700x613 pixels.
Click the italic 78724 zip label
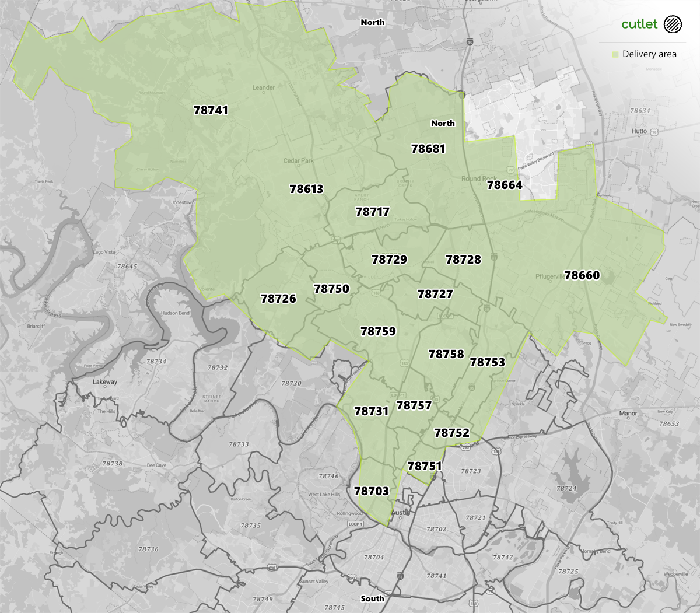coord(566,489)
